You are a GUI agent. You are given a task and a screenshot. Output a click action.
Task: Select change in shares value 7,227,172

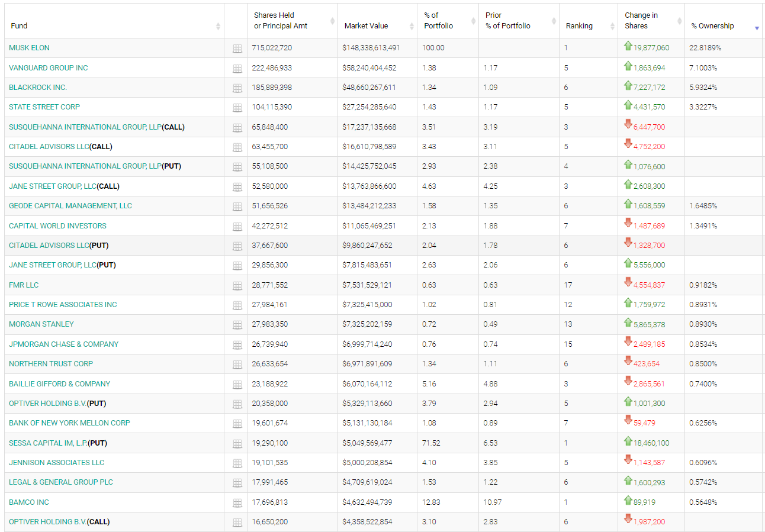[x=650, y=88]
